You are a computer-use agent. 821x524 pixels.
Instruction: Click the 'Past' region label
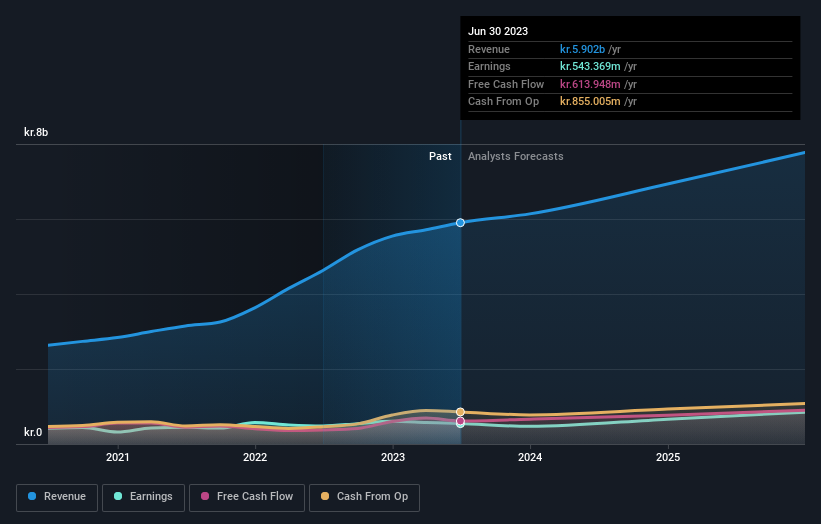click(x=440, y=156)
